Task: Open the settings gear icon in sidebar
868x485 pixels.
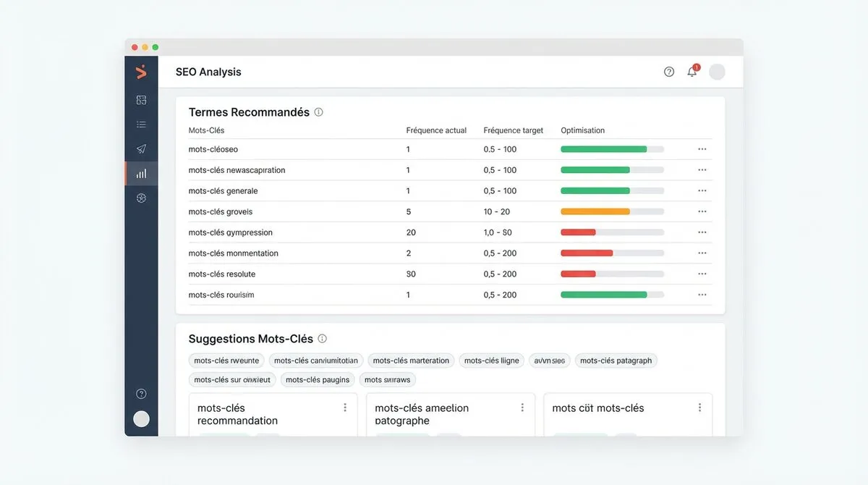Action: pos(141,198)
